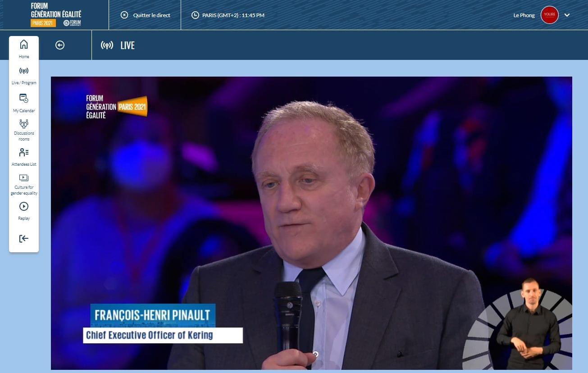Open the My Calendar icon
Screen dimensions: 588x373
click(24, 98)
